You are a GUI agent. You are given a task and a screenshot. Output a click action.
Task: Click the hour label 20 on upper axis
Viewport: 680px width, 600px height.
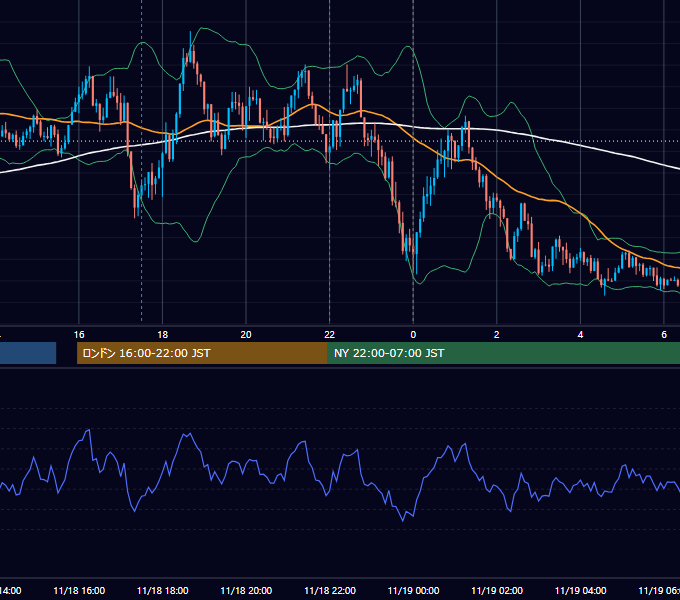click(246, 335)
